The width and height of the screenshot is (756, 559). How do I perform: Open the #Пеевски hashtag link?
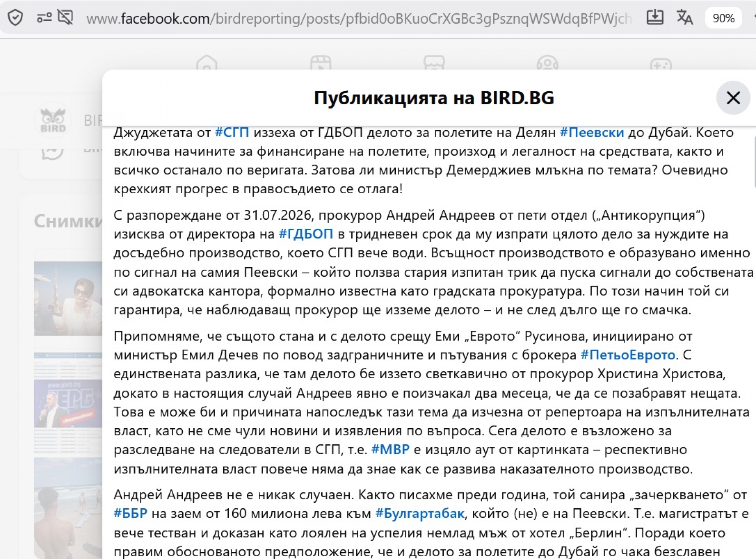(592, 132)
